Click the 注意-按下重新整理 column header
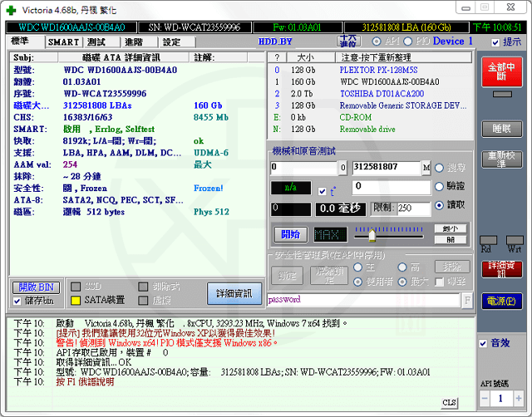This screenshot has height=417, width=532. (404, 57)
